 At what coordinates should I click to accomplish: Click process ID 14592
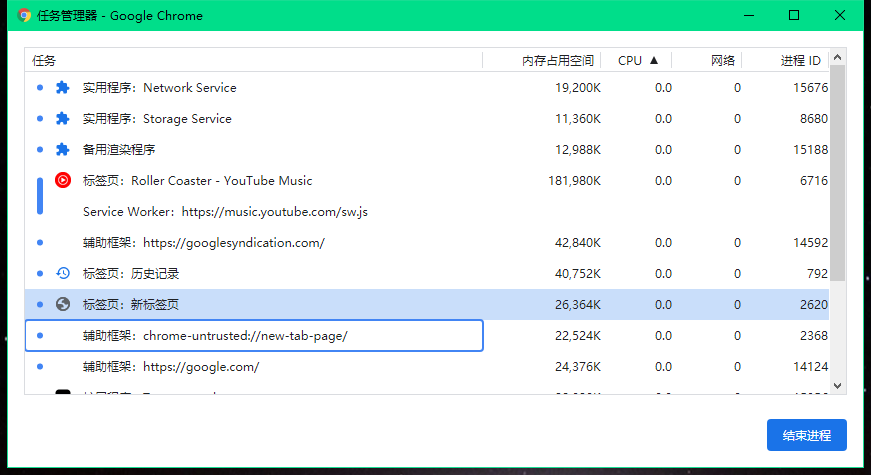click(x=810, y=243)
